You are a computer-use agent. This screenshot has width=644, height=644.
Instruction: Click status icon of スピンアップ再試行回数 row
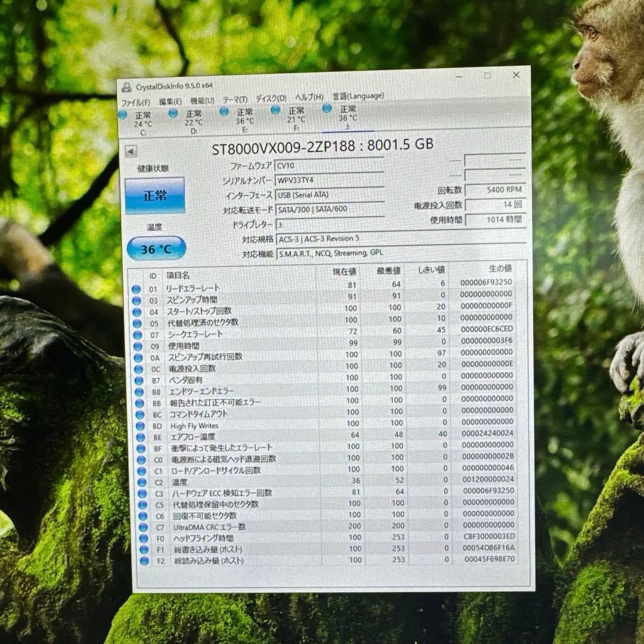pyautogui.click(x=138, y=358)
